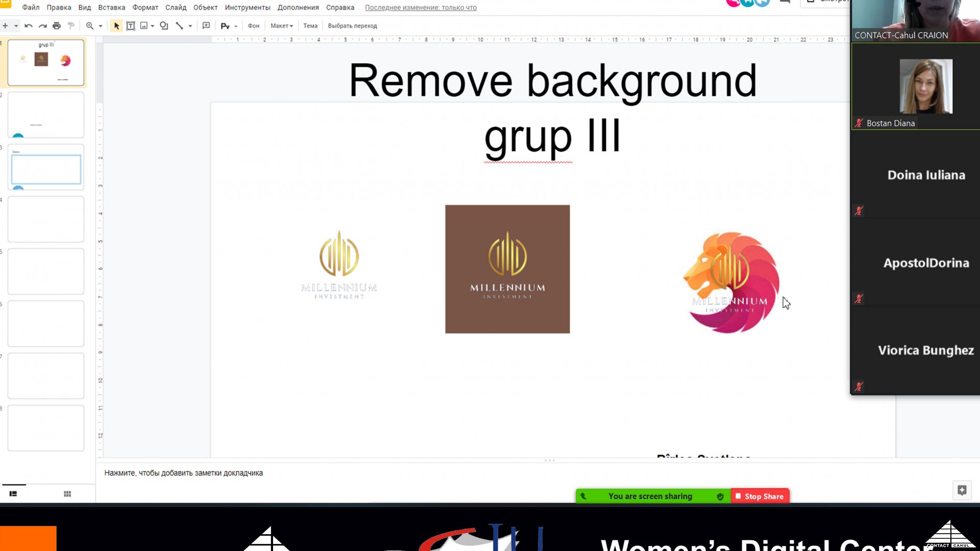Image resolution: width=980 pixels, height=551 pixels.
Task: Switch to filmstrip view of slides
Action: [13, 494]
